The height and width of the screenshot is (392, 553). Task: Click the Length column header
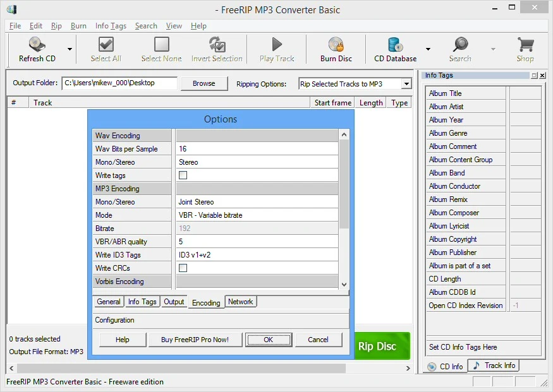(x=371, y=103)
